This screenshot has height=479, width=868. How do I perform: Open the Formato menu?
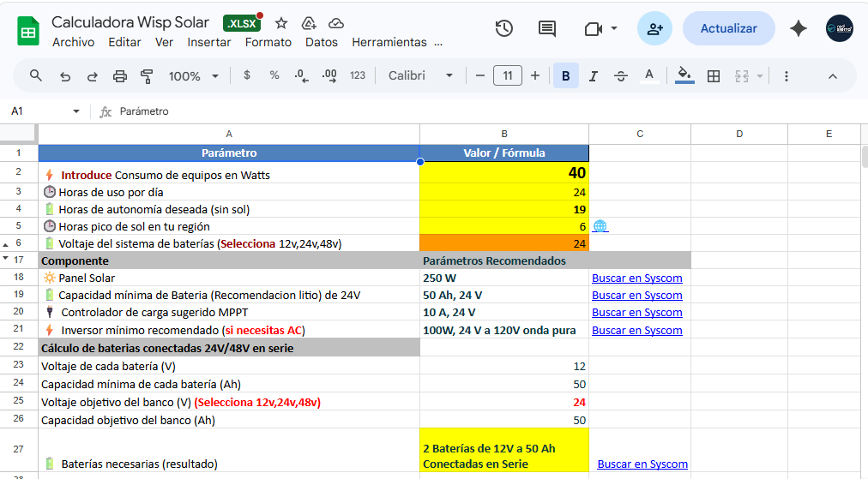(x=268, y=42)
